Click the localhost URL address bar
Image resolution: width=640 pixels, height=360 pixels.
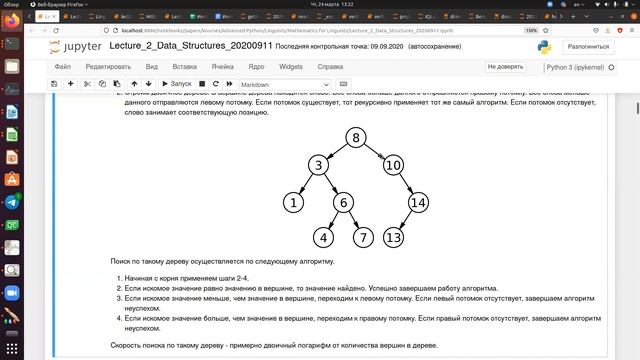pyautogui.click(x=287, y=31)
